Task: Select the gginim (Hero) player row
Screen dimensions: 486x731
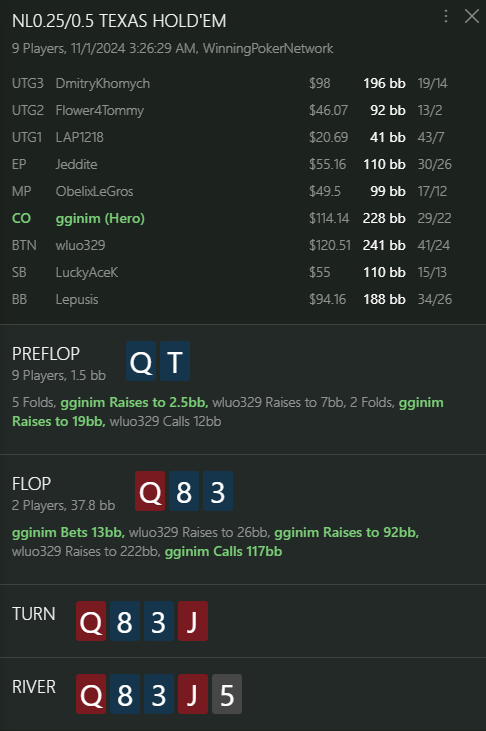Action: coord(232,218)
